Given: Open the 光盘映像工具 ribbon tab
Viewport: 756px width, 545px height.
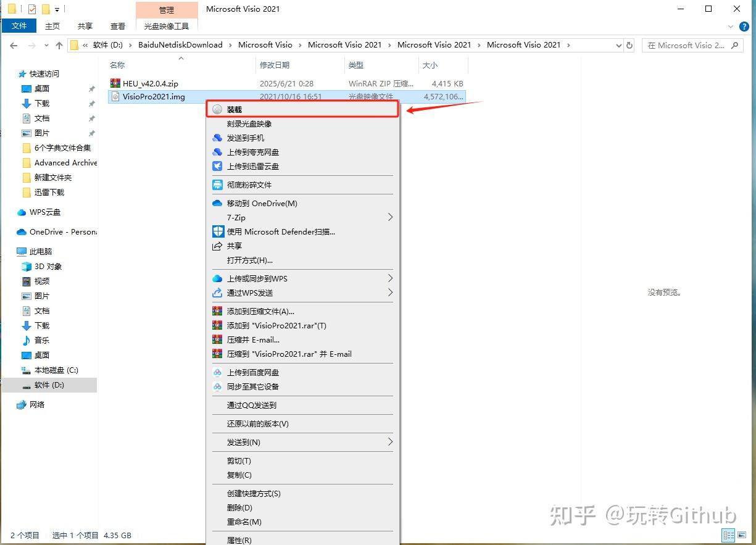Looking at the screenshot, I should click(167, 26).
